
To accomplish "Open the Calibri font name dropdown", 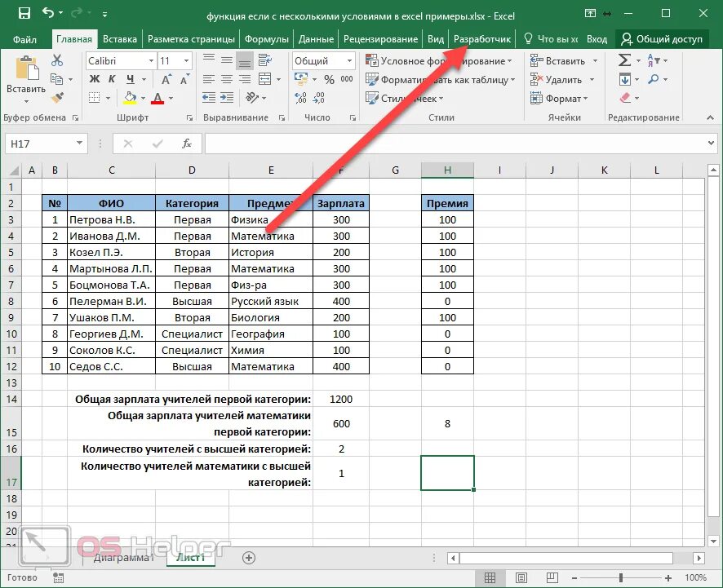I will coord(151,61).
